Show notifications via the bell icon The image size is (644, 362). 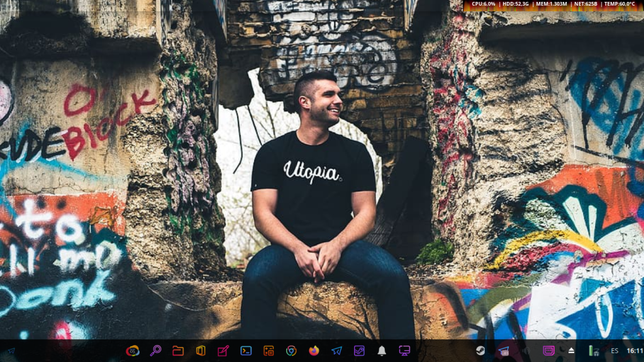point(382,351)
